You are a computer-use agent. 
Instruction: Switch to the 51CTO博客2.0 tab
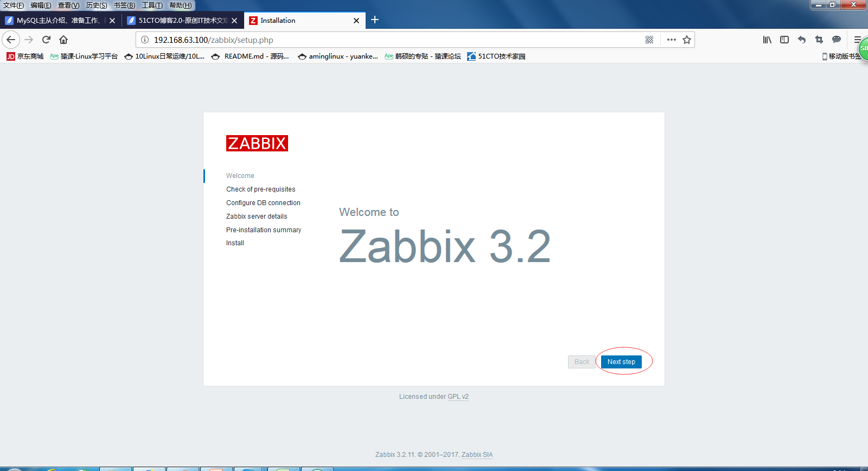[x=183, y=21]
